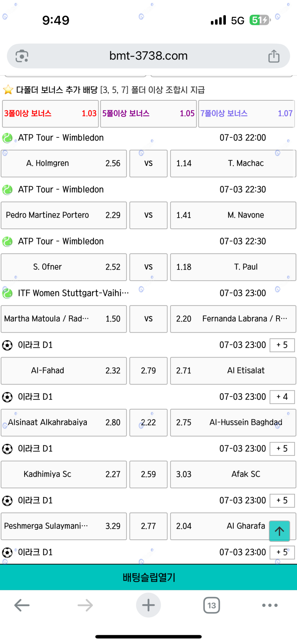Tap the bmt-3738.com address field
Viewport: 297px width, 644px height.
(148, 56)
